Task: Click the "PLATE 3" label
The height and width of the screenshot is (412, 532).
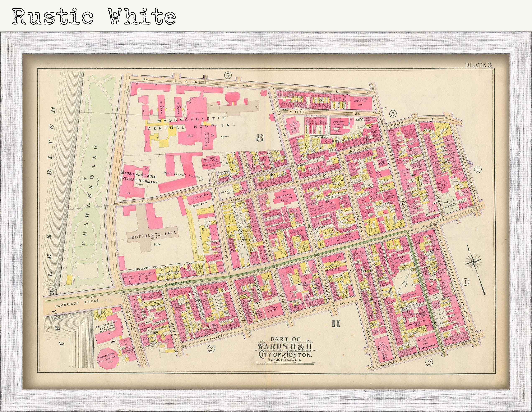Action: [478, 65]
